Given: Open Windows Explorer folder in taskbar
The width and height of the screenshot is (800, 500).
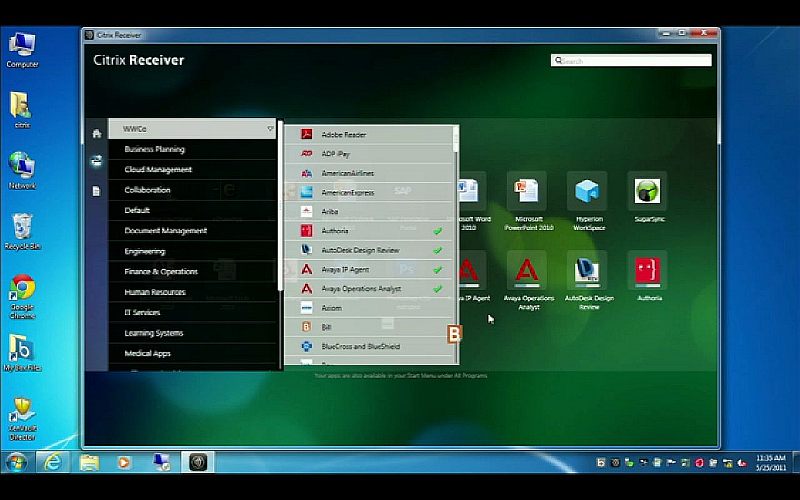Looking at the screenshot, I should 89,462.
